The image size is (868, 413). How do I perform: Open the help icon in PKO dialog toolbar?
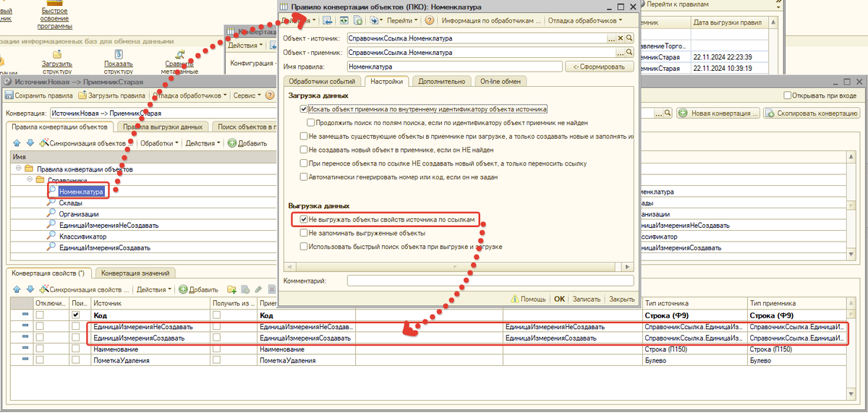(430, 20)
